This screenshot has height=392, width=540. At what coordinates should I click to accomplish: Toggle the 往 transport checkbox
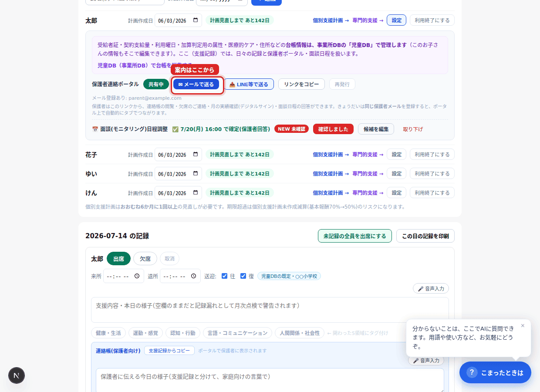pyautogui.click(x=224, y=276)
